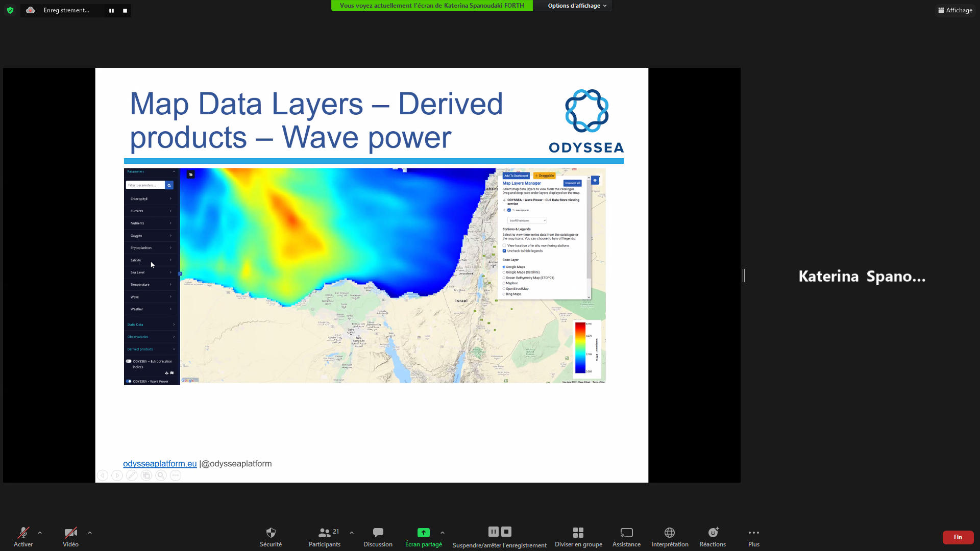Open the Interprétation globe icon
The image size is (980, 551).
pyautogui.click(x=670, y=533)
